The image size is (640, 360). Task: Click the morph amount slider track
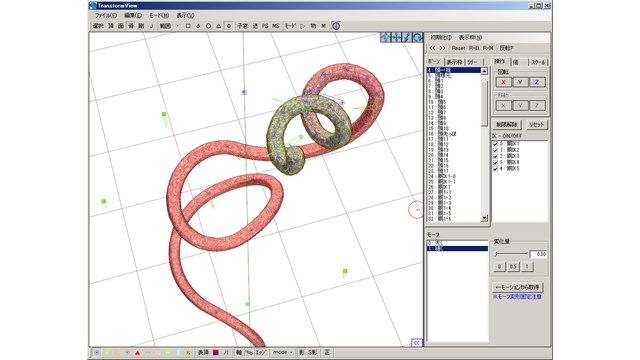coord(511,254)
